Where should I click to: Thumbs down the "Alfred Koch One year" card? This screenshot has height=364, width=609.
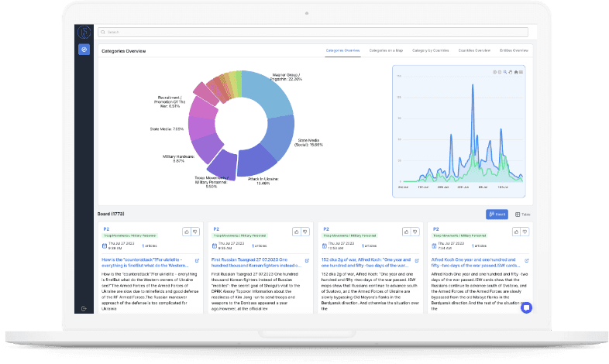[525, 232]
